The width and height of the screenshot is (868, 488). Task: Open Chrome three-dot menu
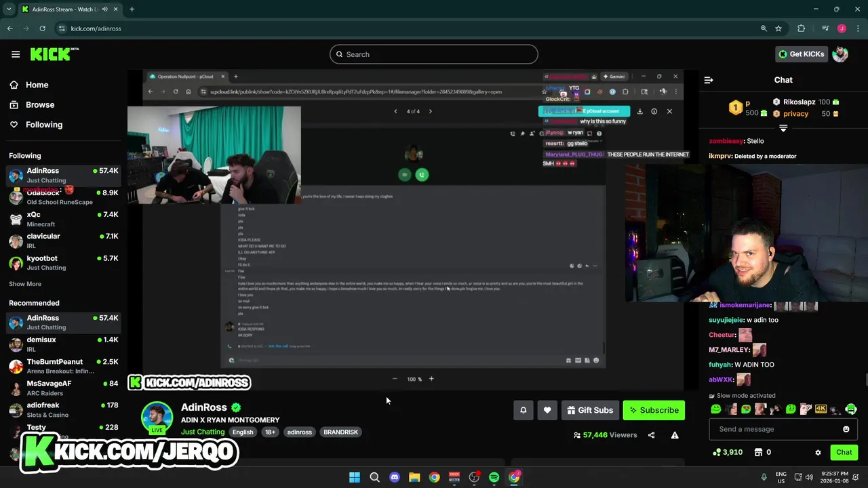click(x=857, y=28)
